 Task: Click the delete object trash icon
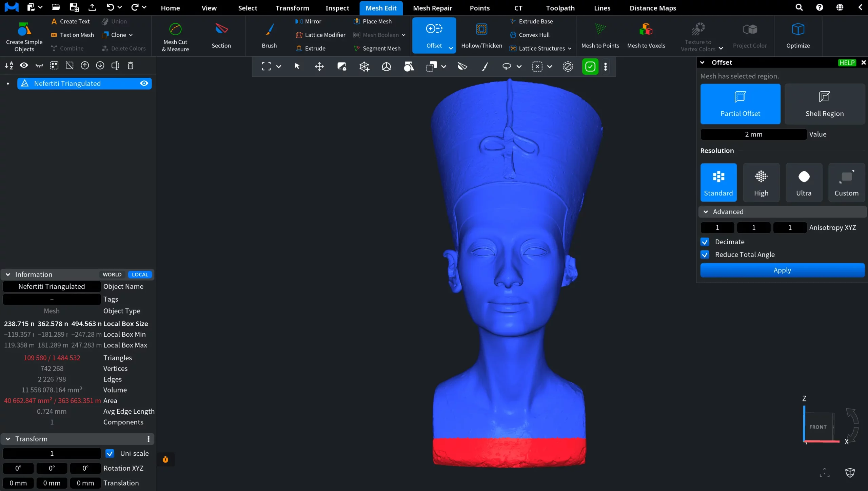(131, 65)
